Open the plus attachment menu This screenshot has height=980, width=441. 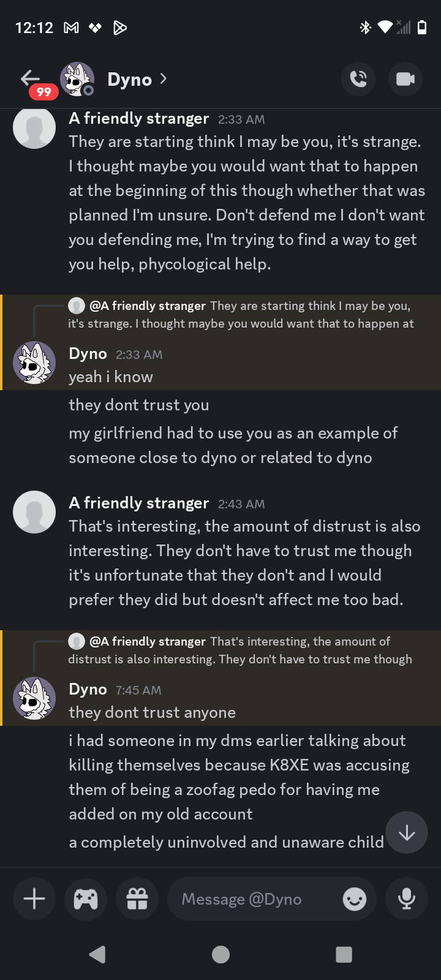click(x=34, y=899)
